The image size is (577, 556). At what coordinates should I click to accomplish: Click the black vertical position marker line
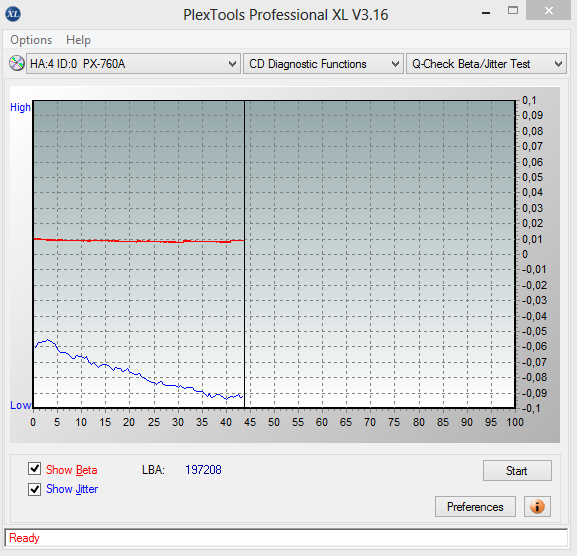click(x=244, y=254)
